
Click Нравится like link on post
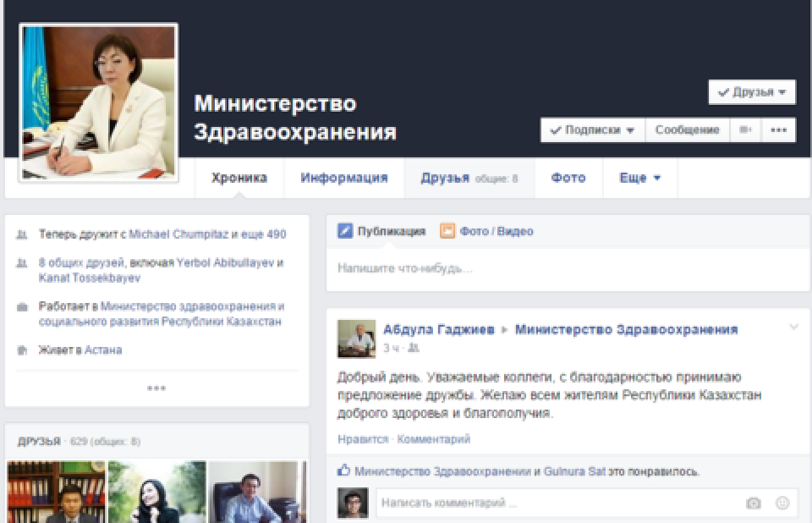tap(363, 439)
